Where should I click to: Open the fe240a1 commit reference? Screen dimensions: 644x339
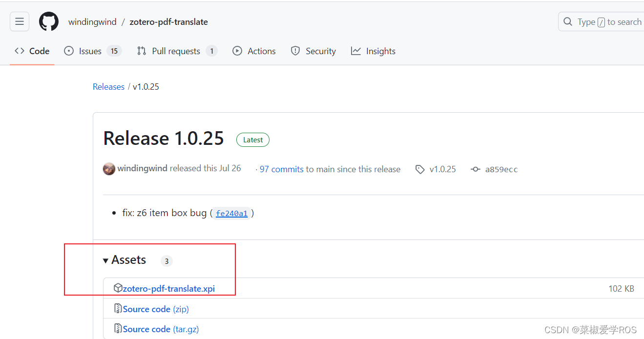coord(232,213)
